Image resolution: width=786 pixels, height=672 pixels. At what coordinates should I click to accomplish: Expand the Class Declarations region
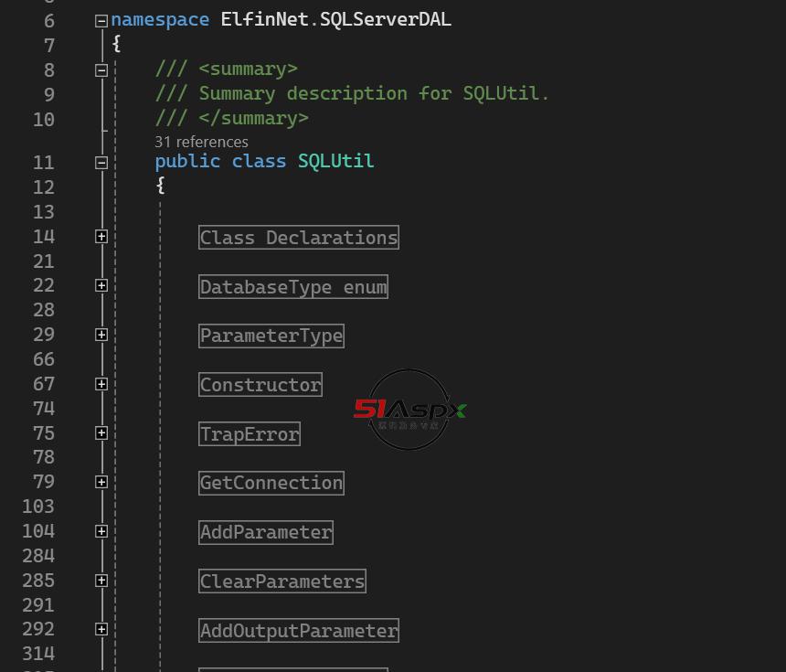point(101,237)
